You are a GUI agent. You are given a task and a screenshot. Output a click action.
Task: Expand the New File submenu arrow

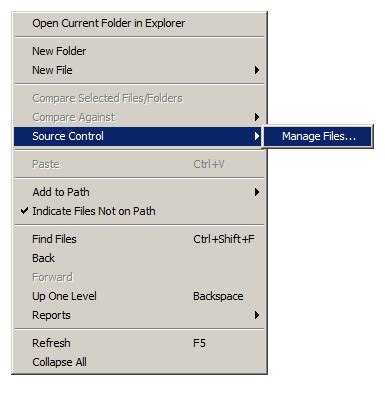click(257, 70)
